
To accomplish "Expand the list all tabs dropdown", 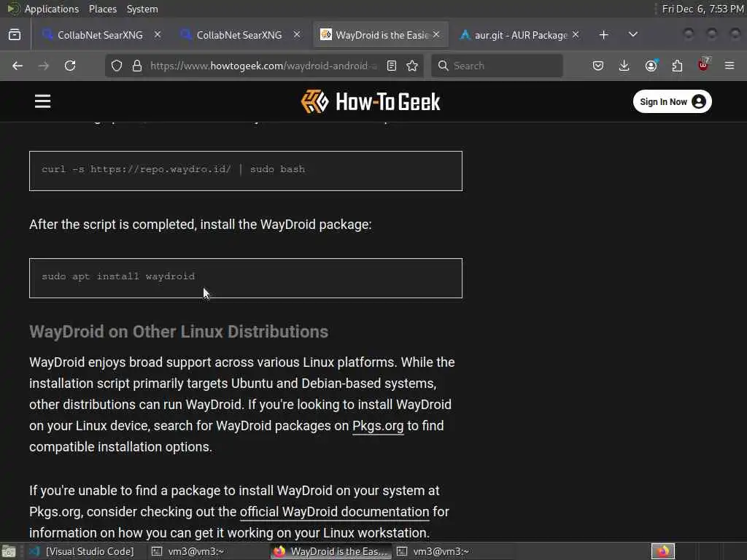I will point(633,35).
